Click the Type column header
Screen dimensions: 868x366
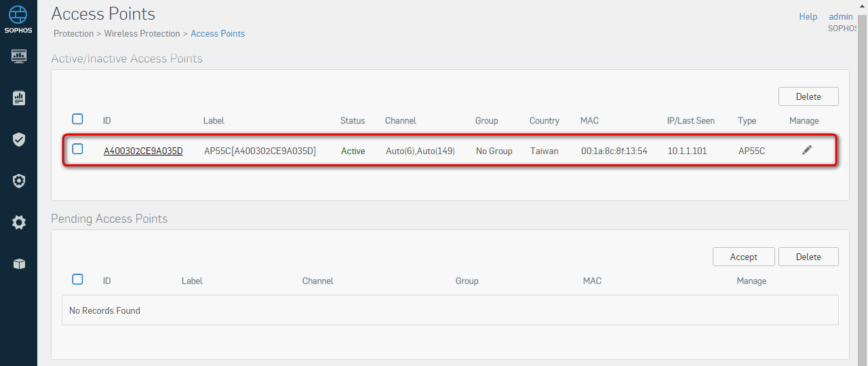point(747,121)
